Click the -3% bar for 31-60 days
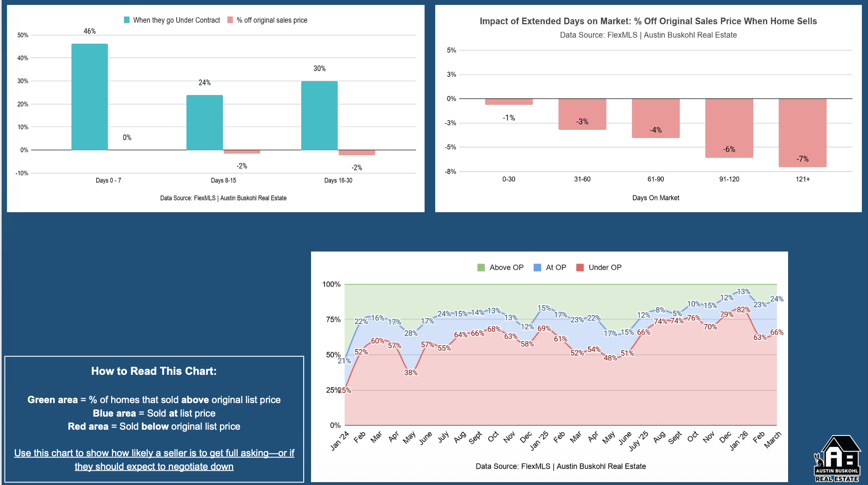The width and height of the screenshot is (868, 485). tap(582, 114)
